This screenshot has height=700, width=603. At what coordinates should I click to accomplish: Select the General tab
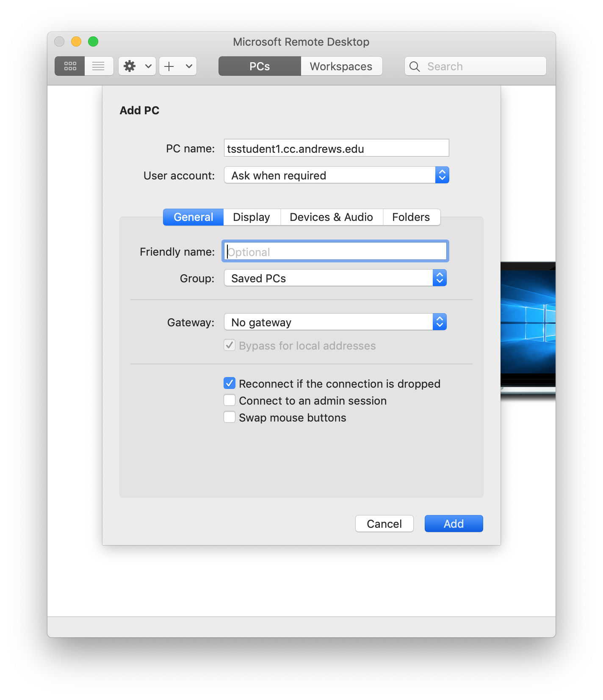193,217
